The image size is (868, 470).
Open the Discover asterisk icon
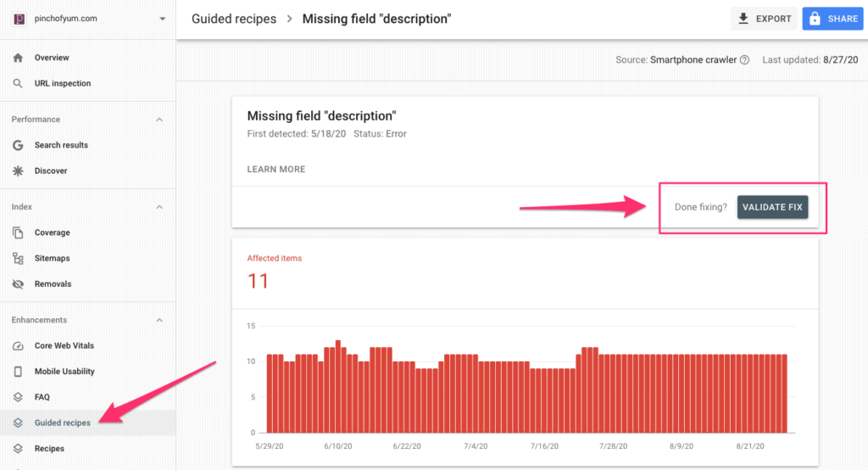[18, 171]
